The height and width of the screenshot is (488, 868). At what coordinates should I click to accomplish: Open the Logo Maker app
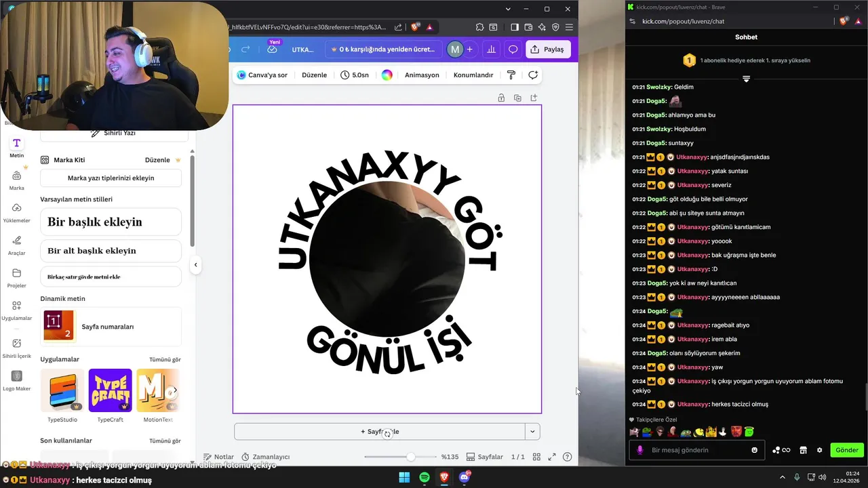tap(16, 380)
